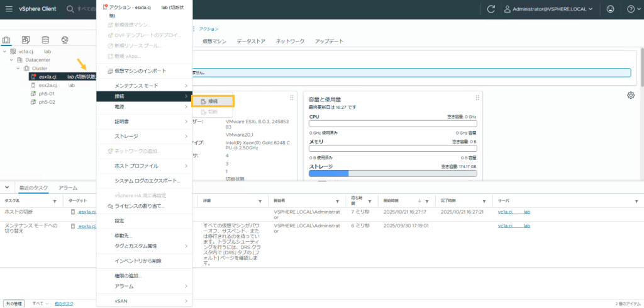The height and width of the screenshot is (308, 644).
Task: Select メンテナンス モード in the context menu
Action: tap(136, 85)
